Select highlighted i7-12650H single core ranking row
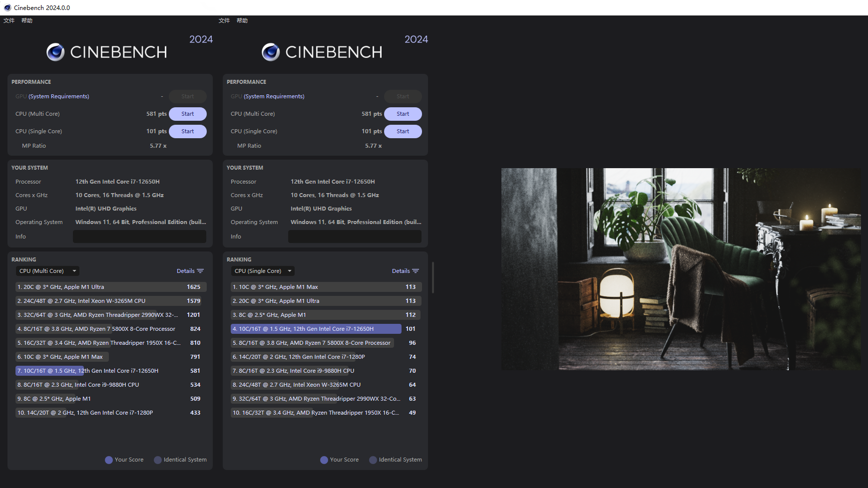This screenshot has height=488, width=868. click(x=316, y=329)
